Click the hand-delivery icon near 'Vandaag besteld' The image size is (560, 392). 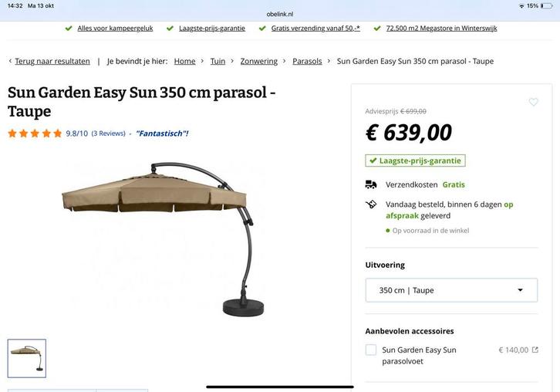point(371,204)
